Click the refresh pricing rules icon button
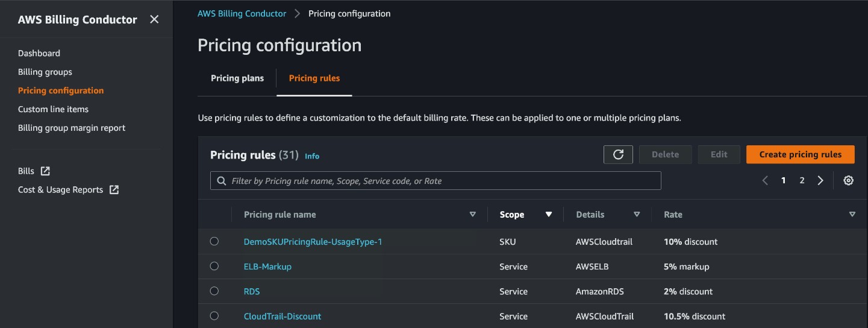This screenshot has height=328, width=868. (618, 154)
